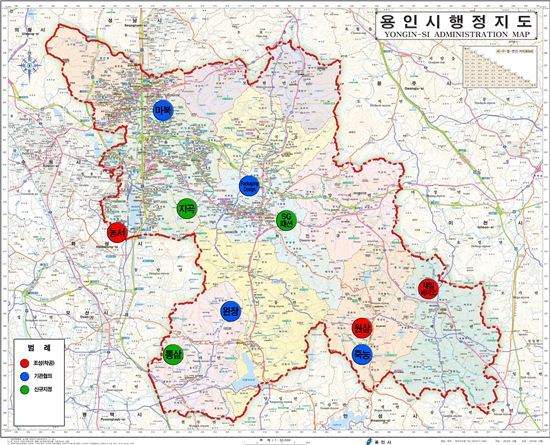
Task: Click the 용인시행정지도 map title
Action: (x=456, y=22)
